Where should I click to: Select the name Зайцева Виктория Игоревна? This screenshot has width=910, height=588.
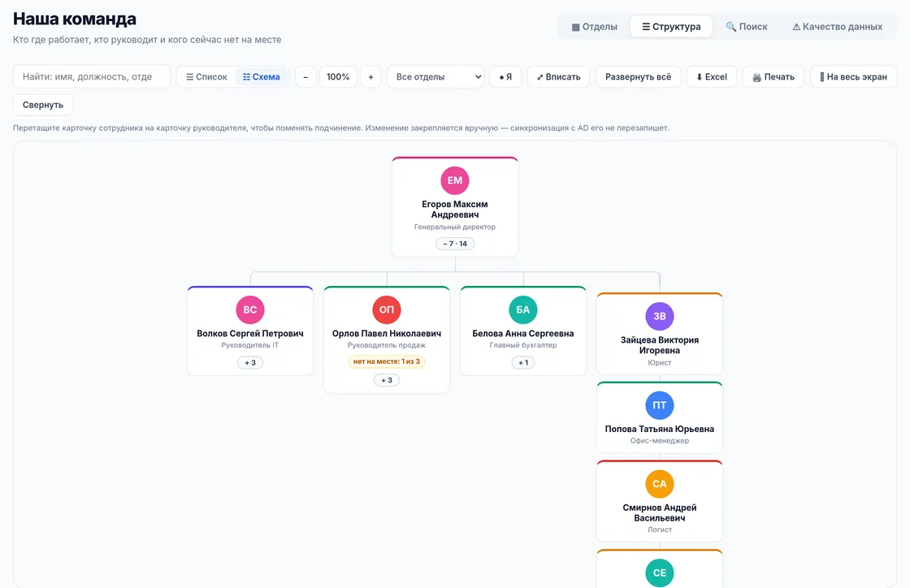[660, 345]
